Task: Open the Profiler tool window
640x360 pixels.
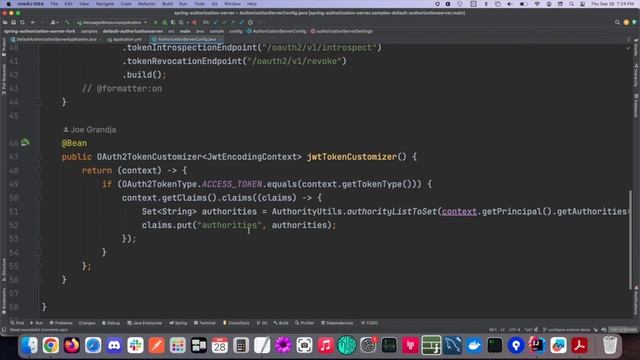Action: coord(304,323)
